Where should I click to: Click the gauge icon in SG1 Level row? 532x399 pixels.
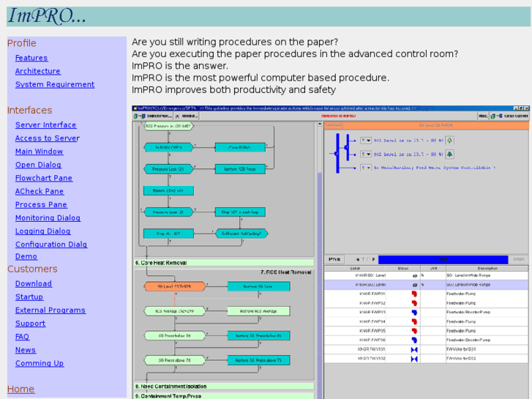pyautogui.click(x=415, y=276)
